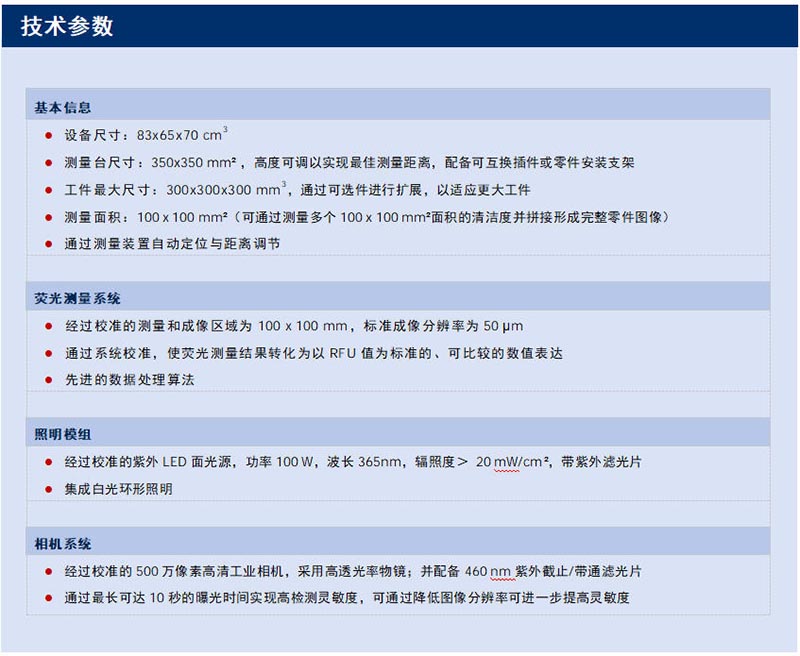Click the line about 标准成像分辨率为 50 μm
Viewport: 800px width, 656px height.
(294, 326)
